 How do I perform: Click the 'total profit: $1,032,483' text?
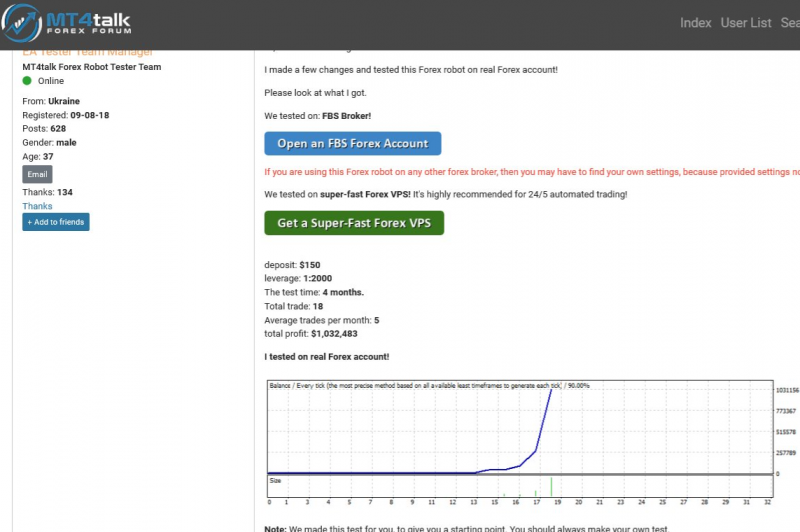[x=311, y=334]
